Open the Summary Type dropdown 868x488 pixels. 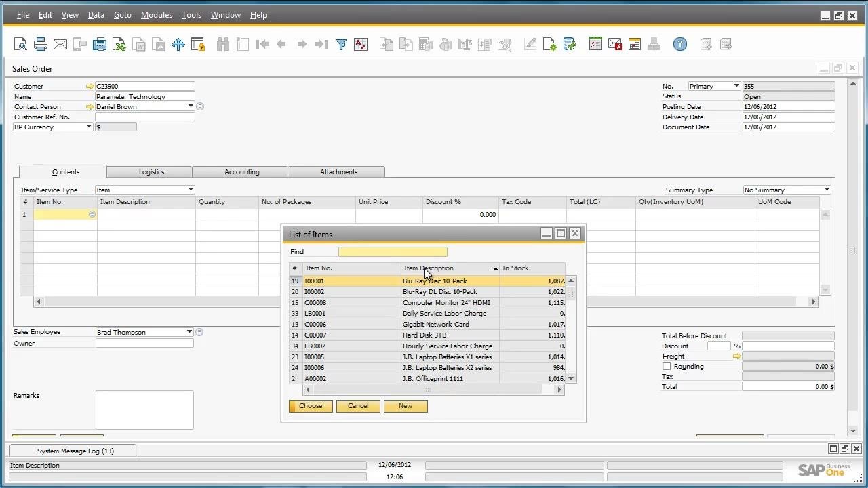tap(827, 190)
